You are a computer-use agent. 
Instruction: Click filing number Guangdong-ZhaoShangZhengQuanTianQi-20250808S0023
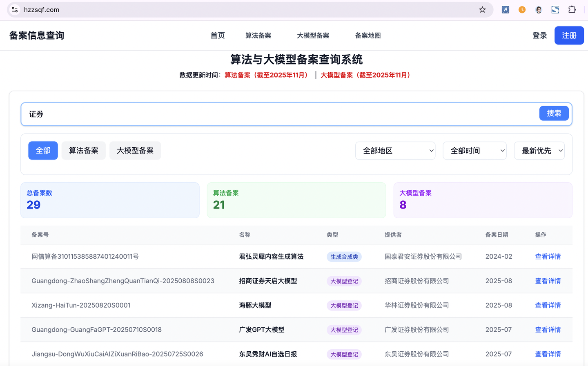[123, 281]
